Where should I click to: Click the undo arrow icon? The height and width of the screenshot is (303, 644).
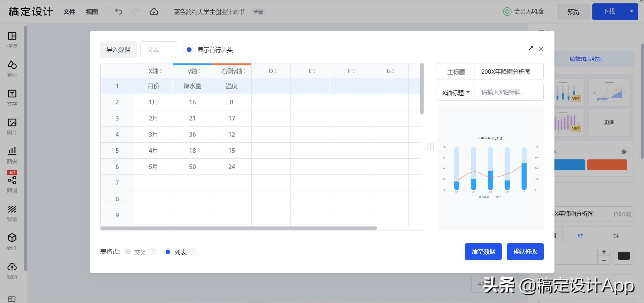pos(118,12)
